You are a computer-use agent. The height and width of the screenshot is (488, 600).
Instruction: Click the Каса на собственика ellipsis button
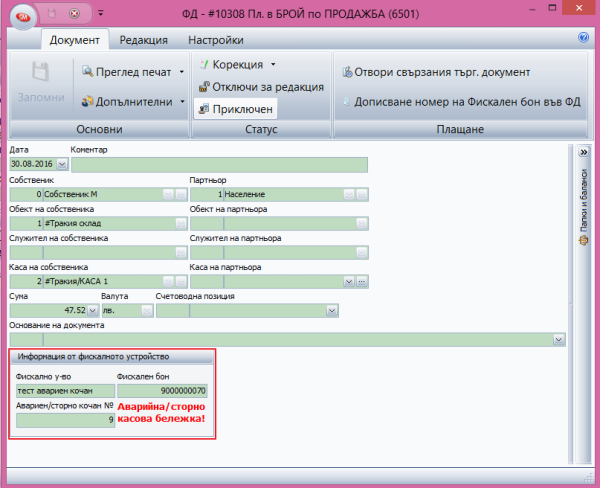pyautogui.click(x=181, y=282)
